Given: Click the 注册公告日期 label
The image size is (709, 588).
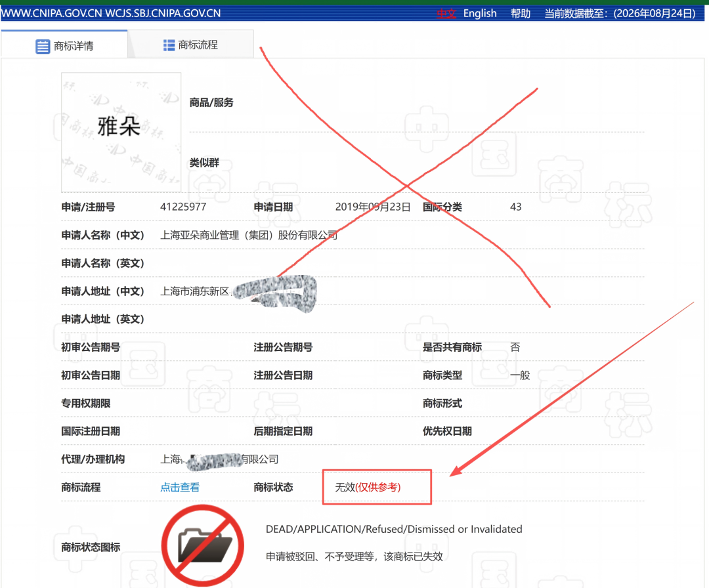Looking at the screenshot, I should pos(282,375).
